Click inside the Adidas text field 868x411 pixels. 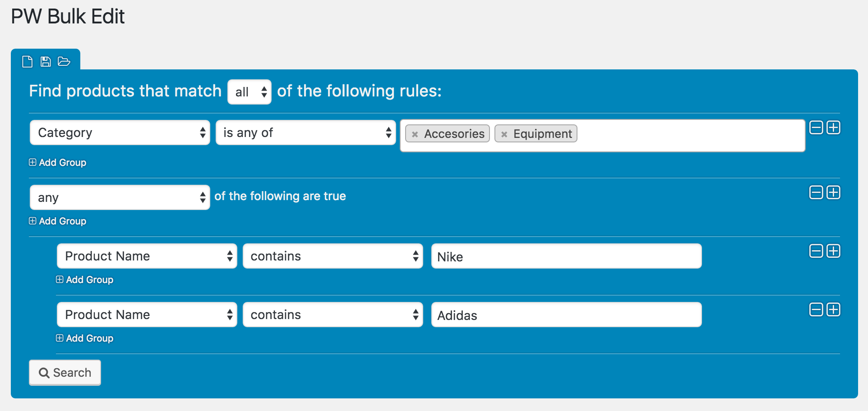point(566,315)
